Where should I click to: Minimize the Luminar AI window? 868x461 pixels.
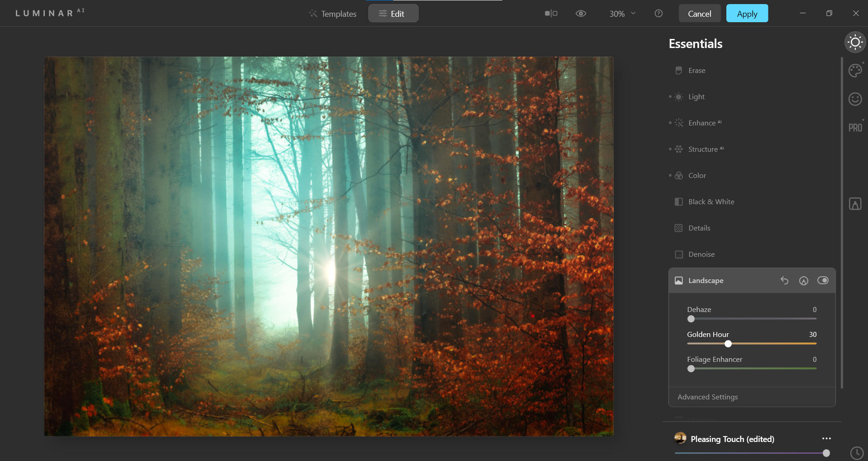click(x=802, y=14)
